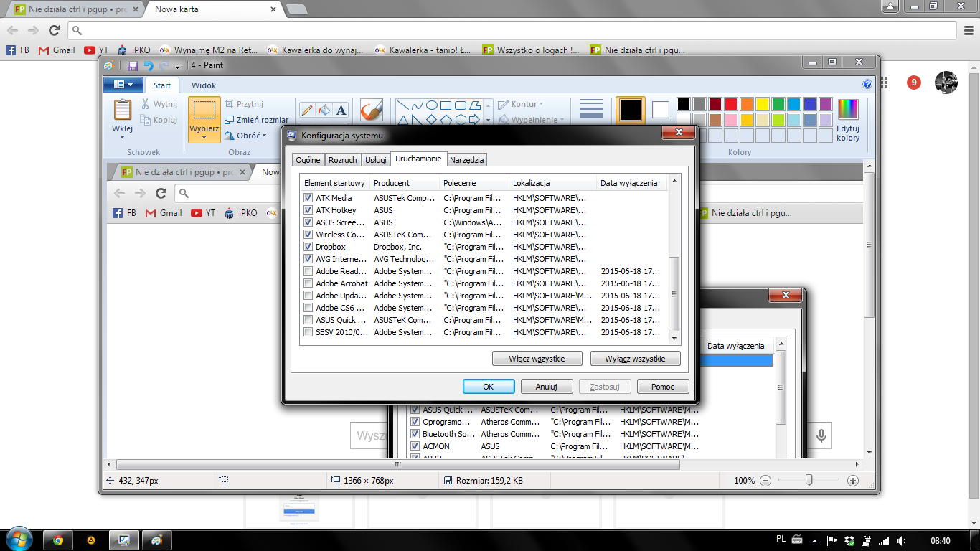Click the Save icon in Paint title bar
This screenshot has width=980, height=551.
point(132,65)
